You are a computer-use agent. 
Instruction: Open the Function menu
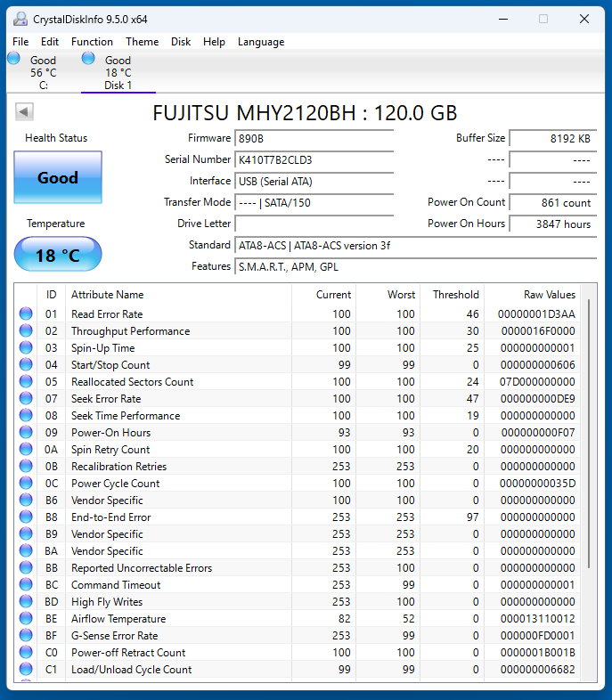pos(92,42)
